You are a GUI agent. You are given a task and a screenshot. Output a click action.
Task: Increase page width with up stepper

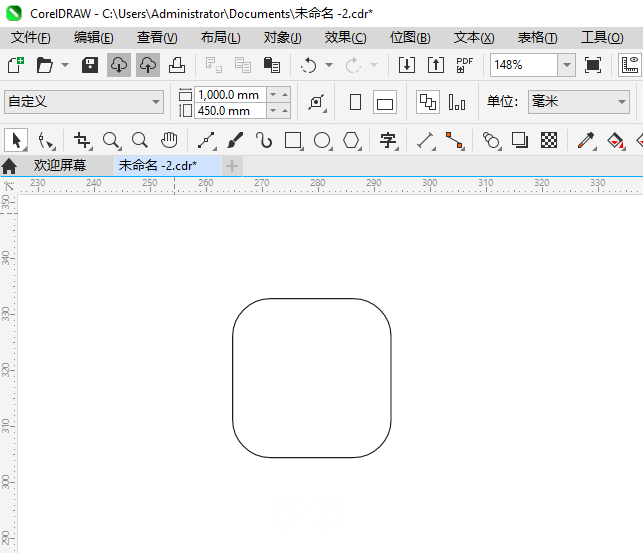point(285,95)
